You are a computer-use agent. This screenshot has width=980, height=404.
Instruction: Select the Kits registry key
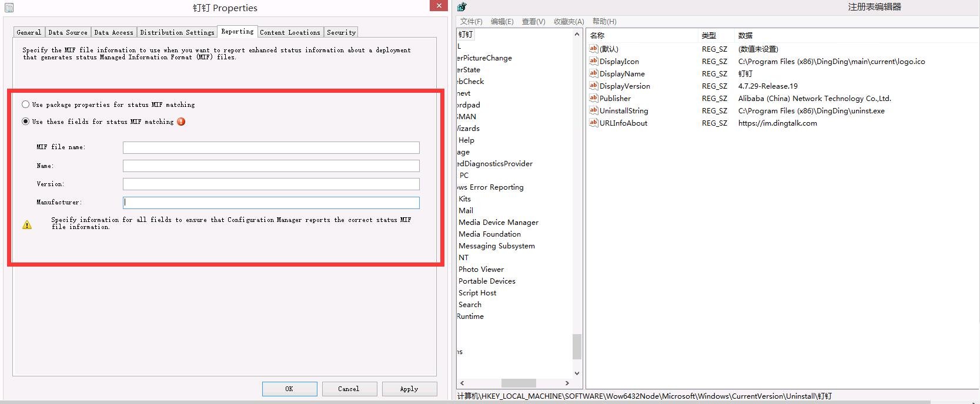(x=464, y=199)
